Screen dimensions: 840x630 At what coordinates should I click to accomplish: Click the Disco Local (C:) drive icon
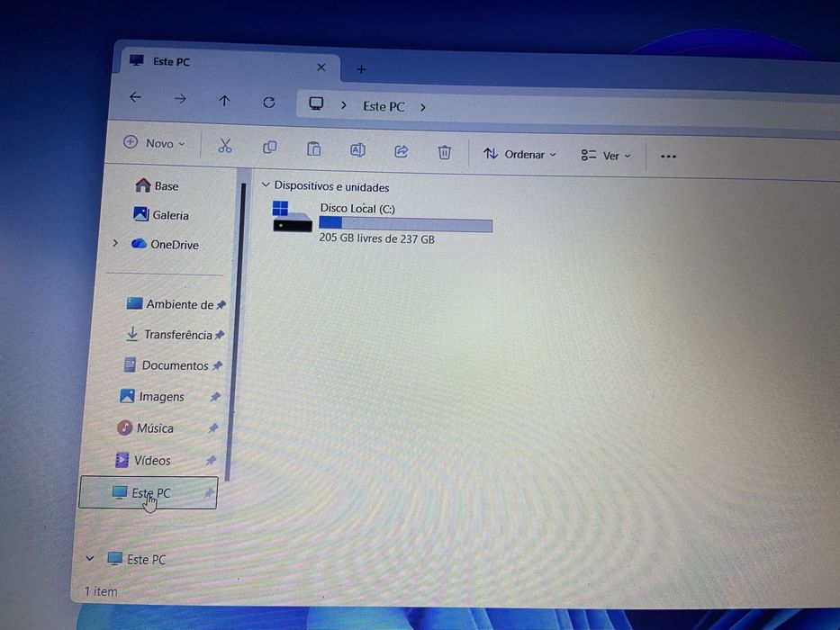[292, 216]
